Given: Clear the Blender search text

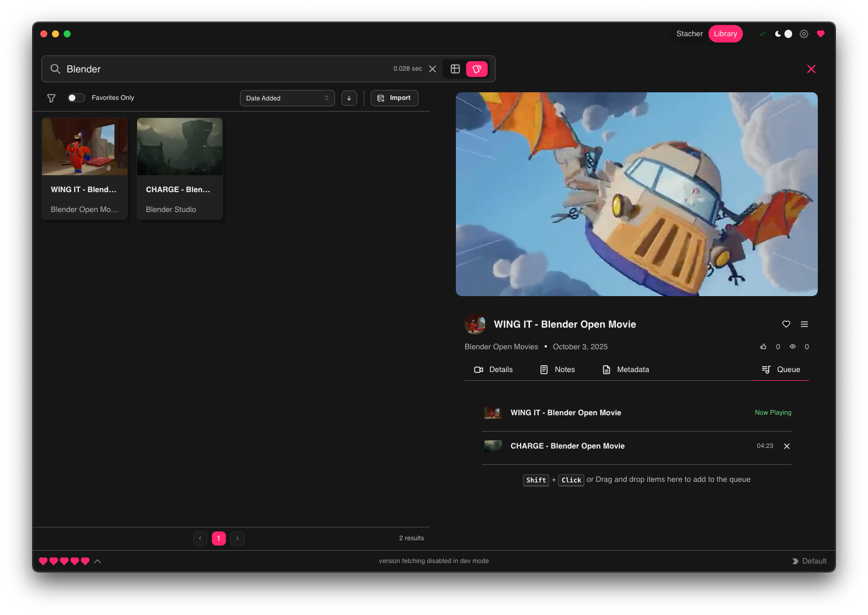Looking at the screenshot, I should pyautogui.click(x=433, y=69).
